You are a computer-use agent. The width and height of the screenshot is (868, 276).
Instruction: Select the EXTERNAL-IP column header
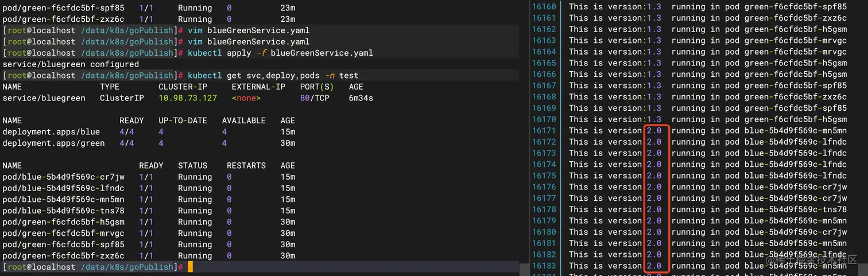click(258, 87)
